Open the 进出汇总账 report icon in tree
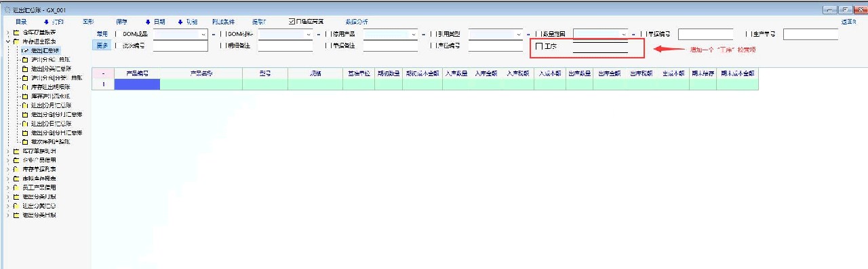 coord(25,50)
